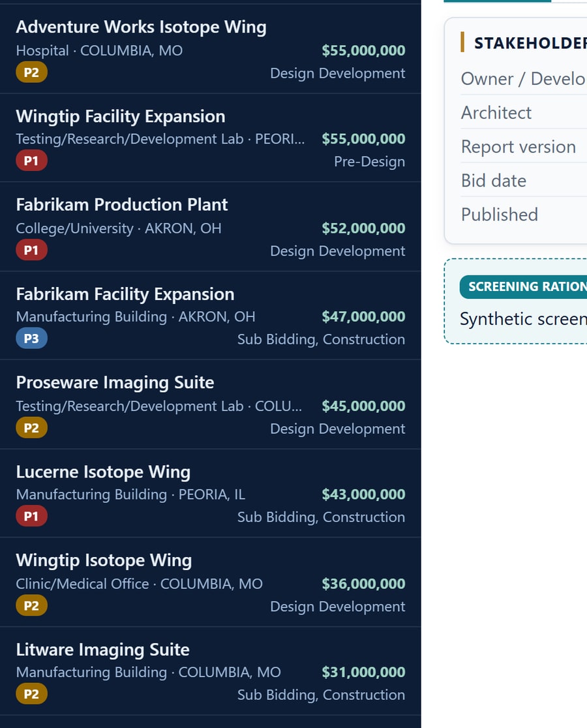Screen dimensions: 587x728
Task: Click College/University · AKRON, OH subtitle
Action: click(x=118, y=228)
